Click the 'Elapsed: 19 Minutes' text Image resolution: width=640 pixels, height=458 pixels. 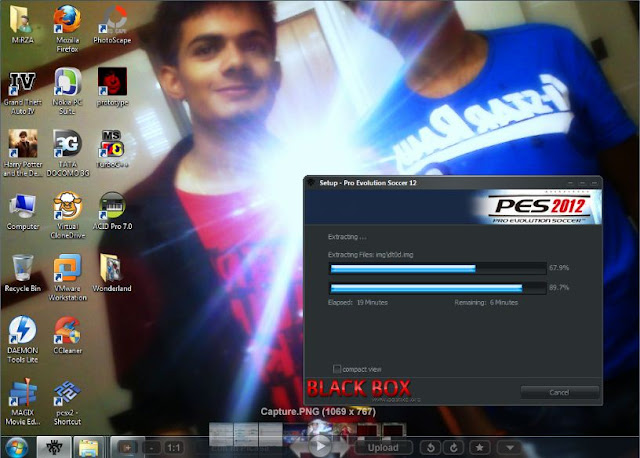click(x=358, y=302)
